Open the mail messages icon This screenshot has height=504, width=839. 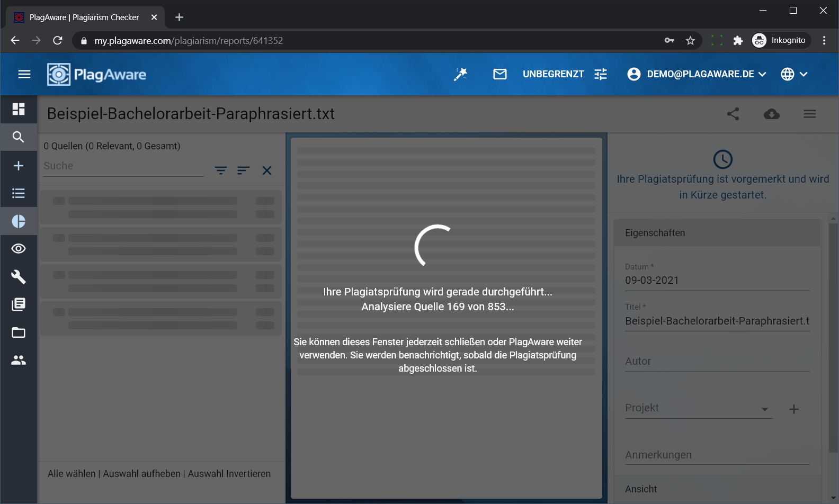(x=500, y=74)
